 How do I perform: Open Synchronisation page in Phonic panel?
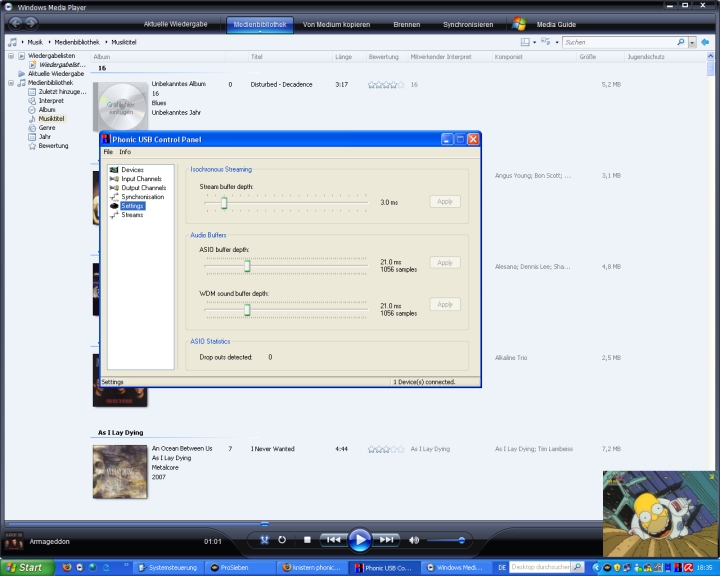click(x=142, y=197)
